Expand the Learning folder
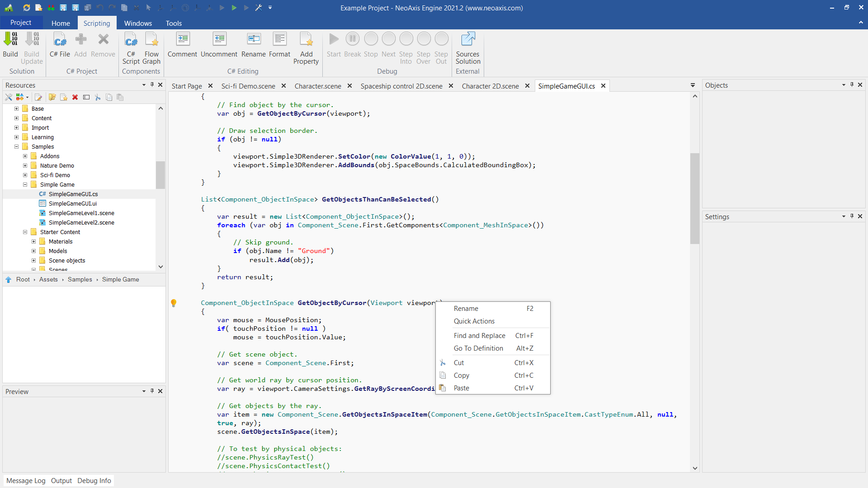Viewport: 868px width, 488px height. click(x=17, y=137)
